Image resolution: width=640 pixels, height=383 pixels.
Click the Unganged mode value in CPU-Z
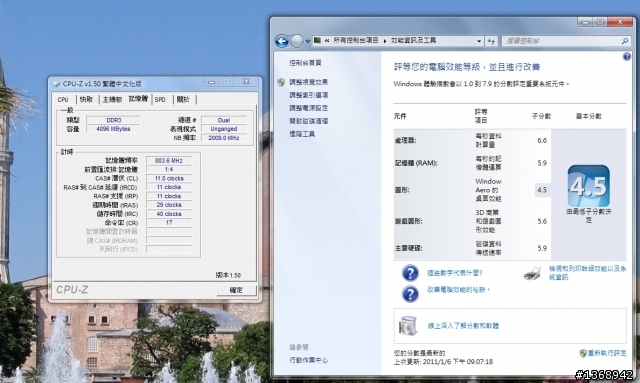tap(224, 129)
